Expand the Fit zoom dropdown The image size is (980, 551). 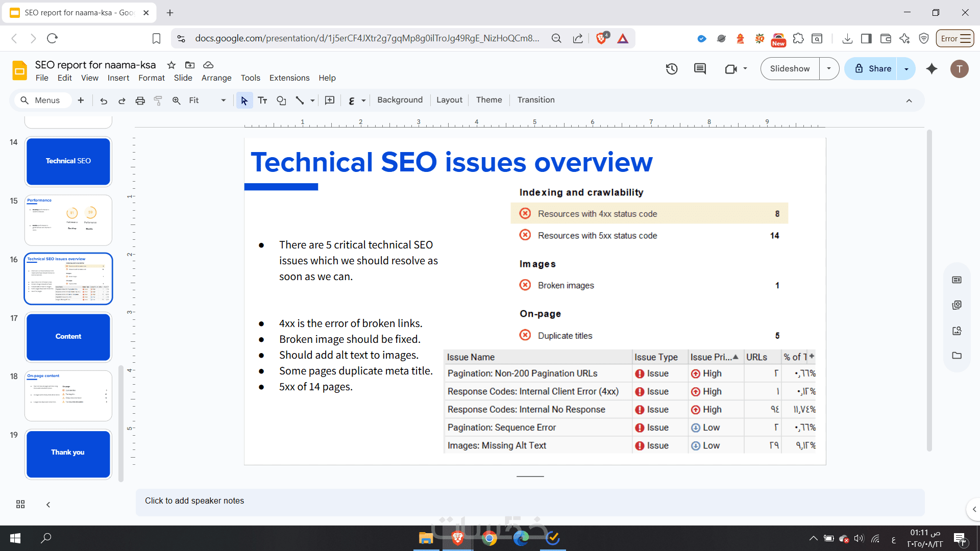click(x=223, y=101)
